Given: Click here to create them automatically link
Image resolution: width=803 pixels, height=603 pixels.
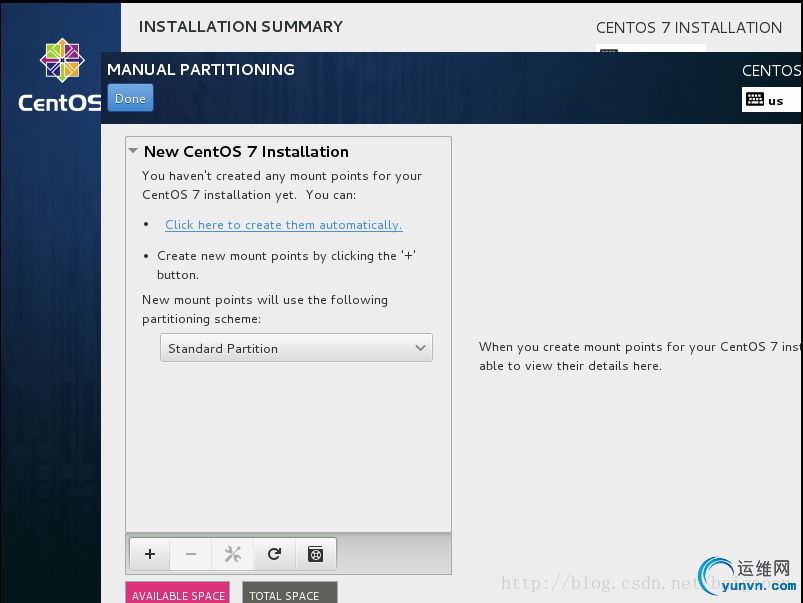Looking at the screenshot, I should [x=284, y=225].
